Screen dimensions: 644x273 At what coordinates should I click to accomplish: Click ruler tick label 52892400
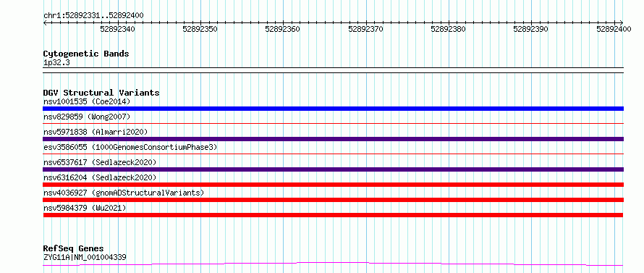[614, 29]
